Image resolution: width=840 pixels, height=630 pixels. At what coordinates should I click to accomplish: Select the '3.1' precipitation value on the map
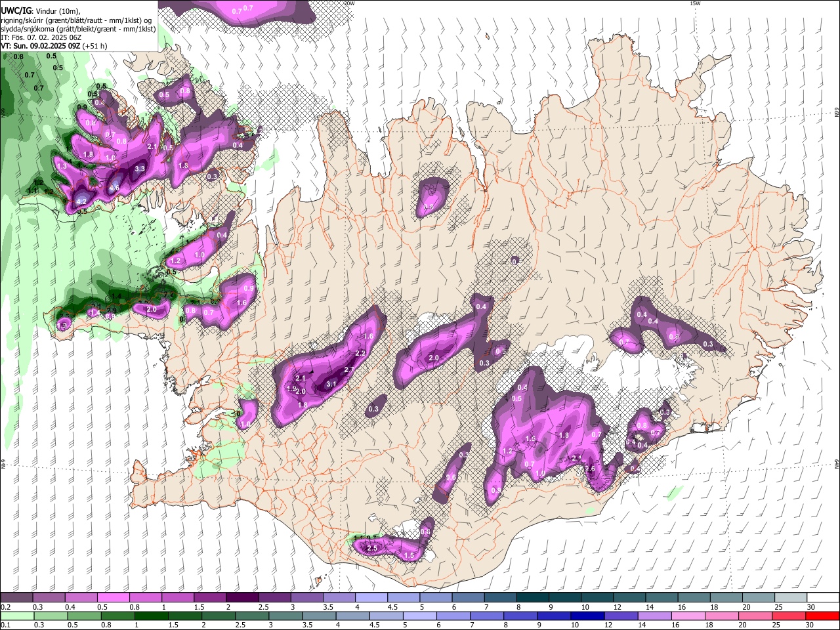click(331, 385)
